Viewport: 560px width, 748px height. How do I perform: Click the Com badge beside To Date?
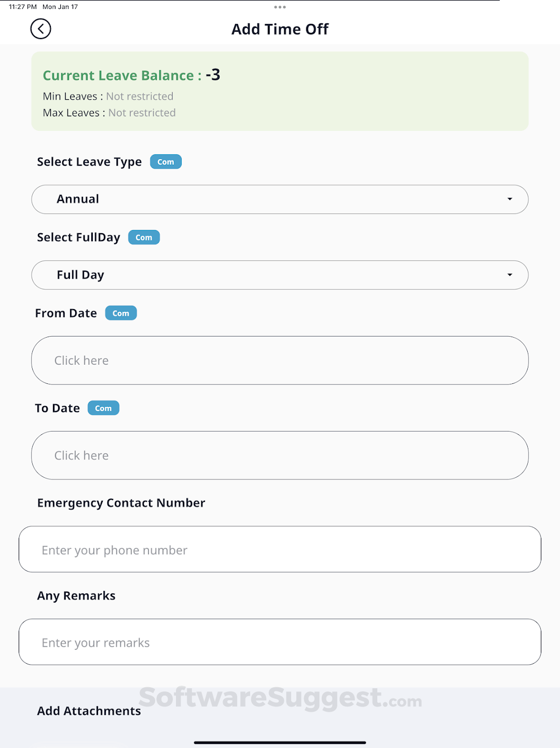pyautogui.click(x=103, y=408)
